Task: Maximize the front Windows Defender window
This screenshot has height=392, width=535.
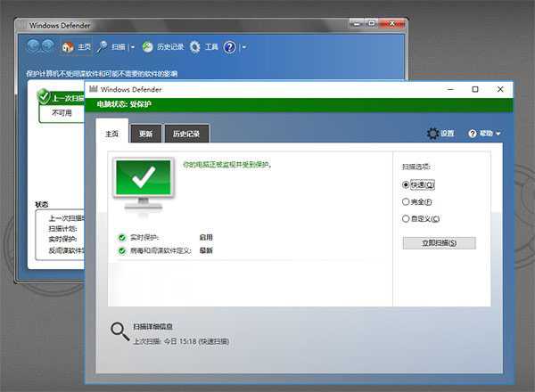Action: click(x=475, y=89)
